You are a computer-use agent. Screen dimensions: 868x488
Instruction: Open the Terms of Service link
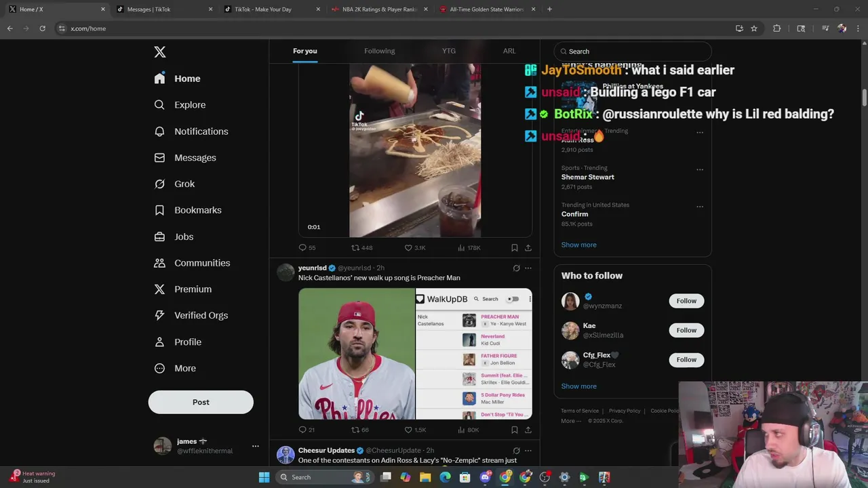(580, 411)
